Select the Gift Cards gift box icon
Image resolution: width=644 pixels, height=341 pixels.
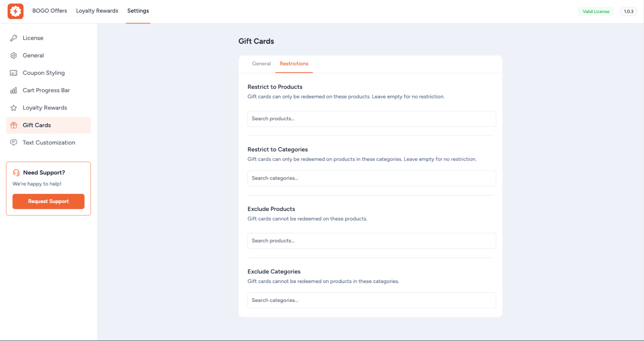pos(13,125)
